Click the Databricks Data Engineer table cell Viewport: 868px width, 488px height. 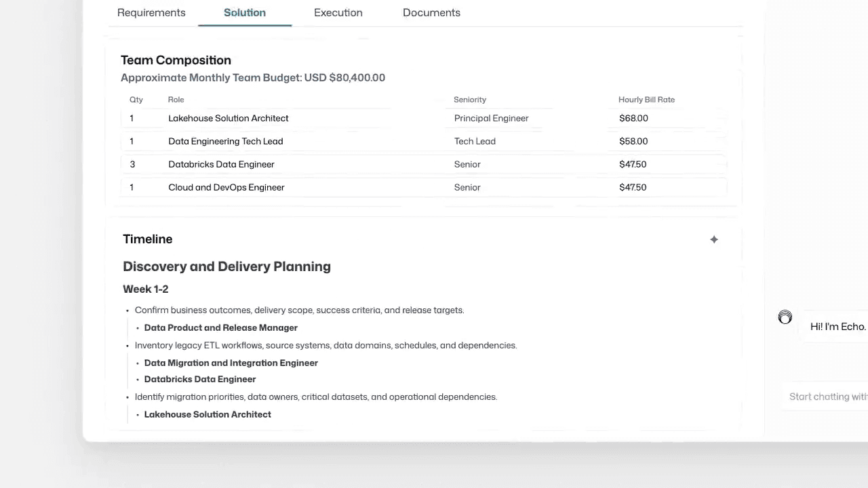click(221, 164)
